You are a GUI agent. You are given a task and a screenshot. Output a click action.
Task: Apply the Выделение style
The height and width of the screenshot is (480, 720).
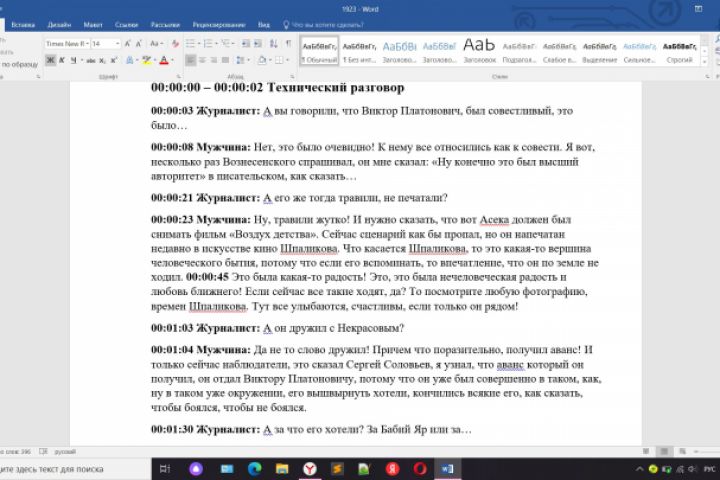click(x=600, y=51)
